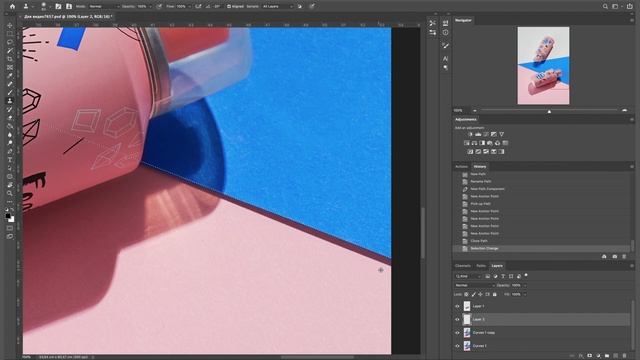Click the search magnifier icon top right
Viewport: 640px width, 360px height.
point(605,7)
